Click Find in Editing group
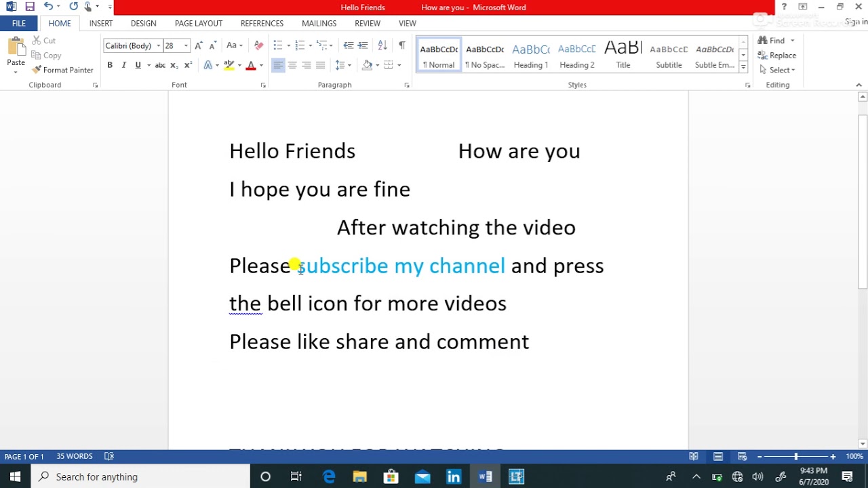The height and width of the screenshot is (488, 868). click(772, 41)
